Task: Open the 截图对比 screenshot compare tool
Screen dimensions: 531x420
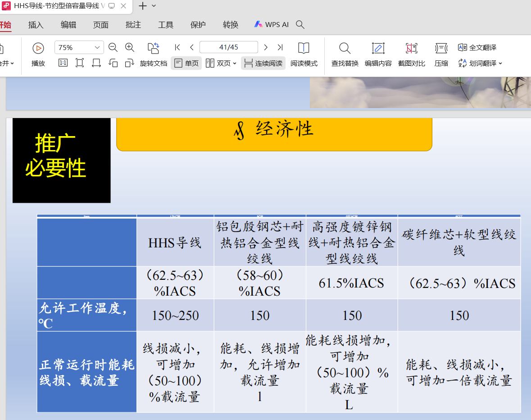Action: [x=411, y=48]
